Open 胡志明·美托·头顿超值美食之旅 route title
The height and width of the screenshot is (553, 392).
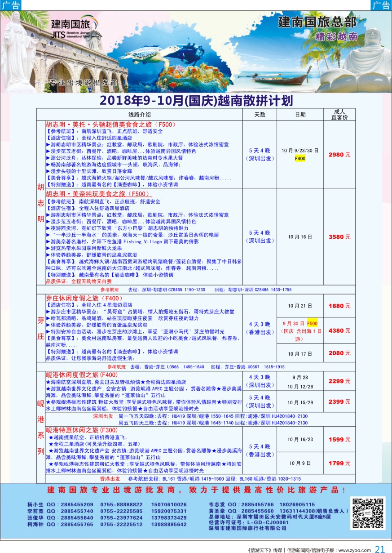[x=110, y=125]
